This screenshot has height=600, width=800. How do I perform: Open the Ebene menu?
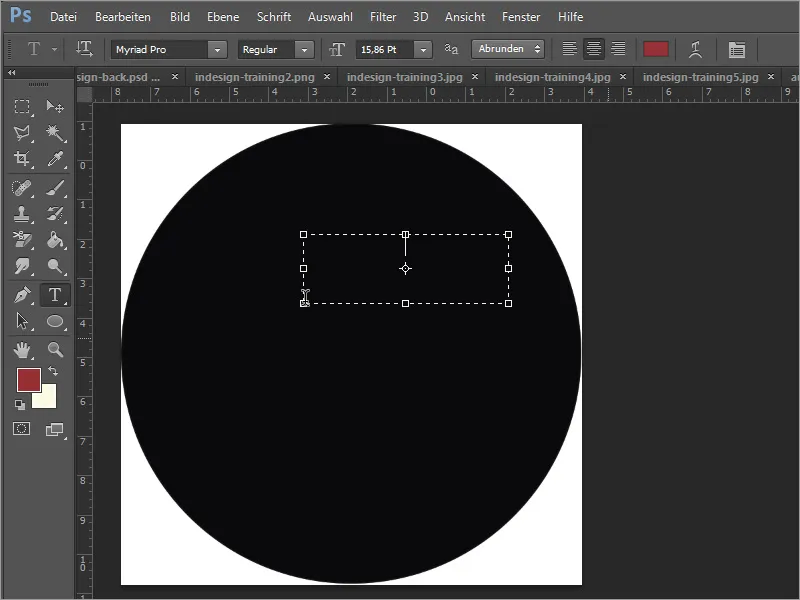tap(223, 17)
